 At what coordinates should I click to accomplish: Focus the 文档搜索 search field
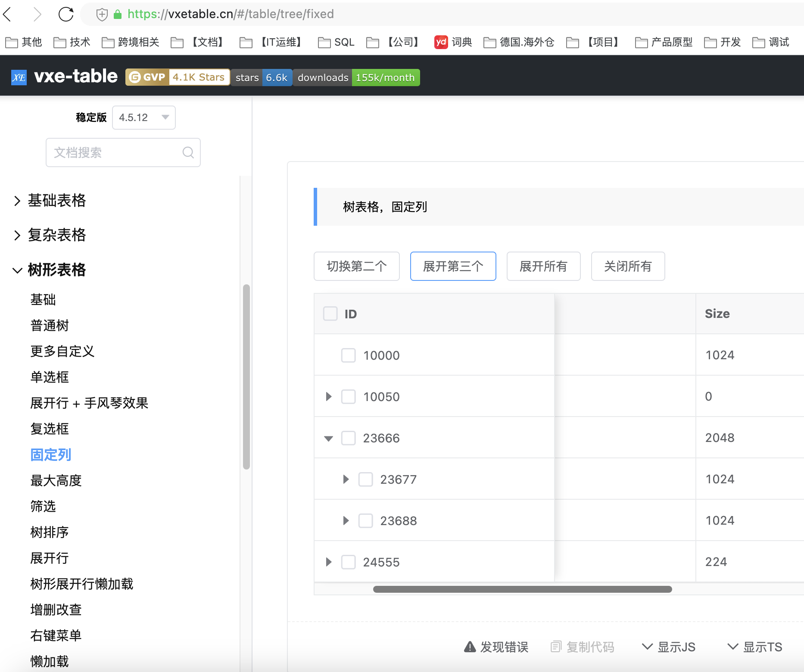[123, 152]
